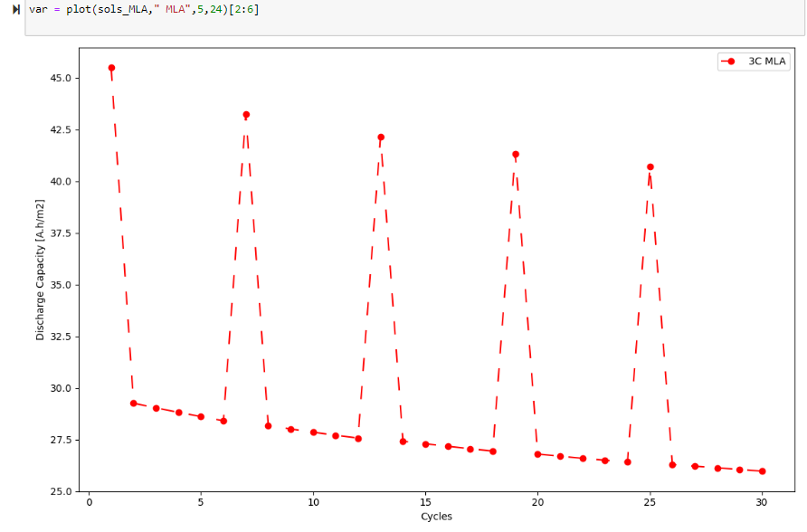Viewport: 807px width, 532px height.
Task: Click the data point at cycle 2
Action: (134, 404)
